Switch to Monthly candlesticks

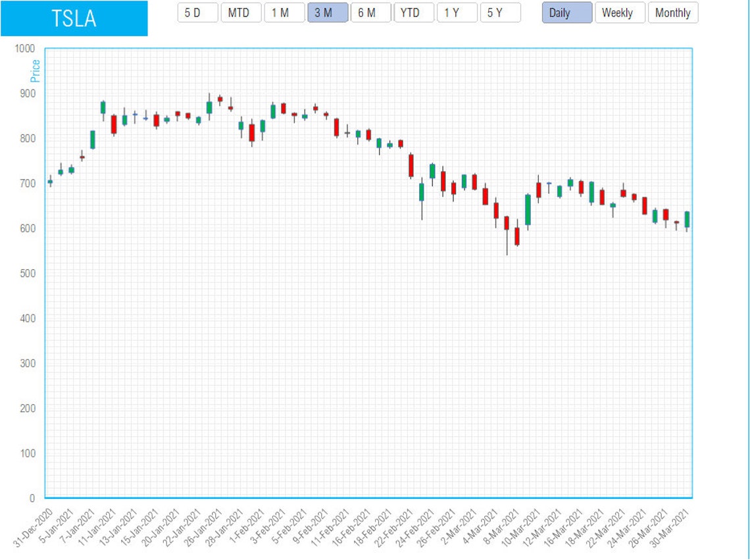[x=673, y=13]
